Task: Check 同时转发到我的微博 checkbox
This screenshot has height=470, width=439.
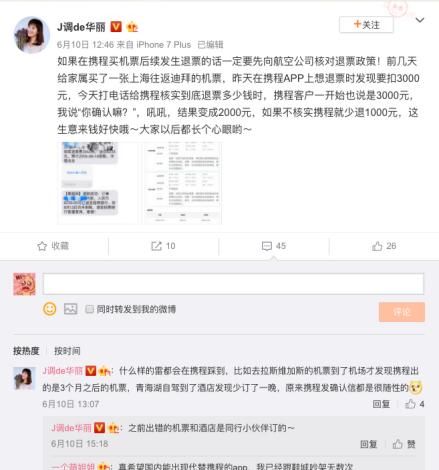Action: tap(89, 309)
